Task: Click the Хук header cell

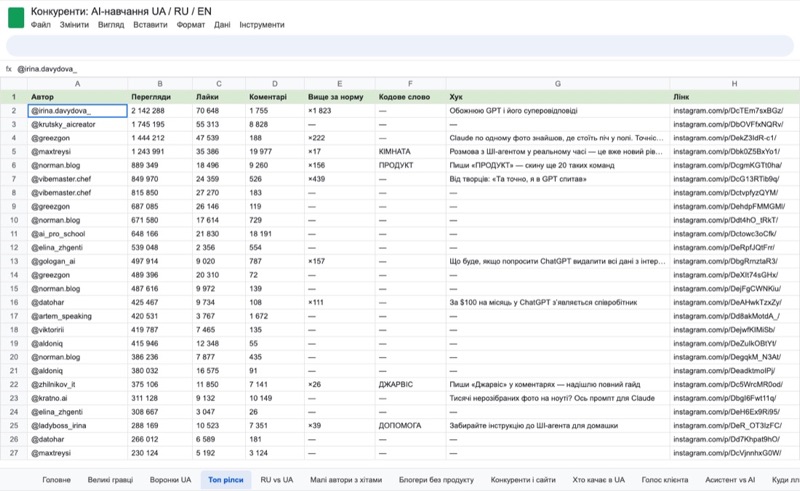Action: [x=558, y=97]
